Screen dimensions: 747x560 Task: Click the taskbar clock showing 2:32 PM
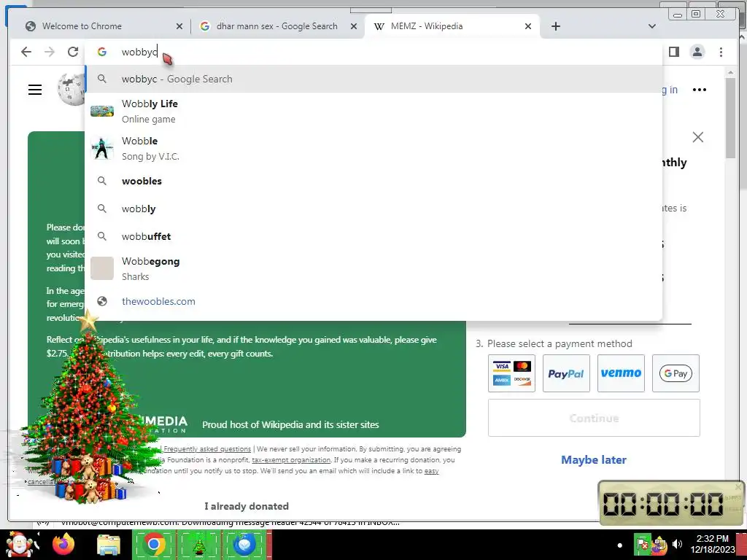point(712,544)
